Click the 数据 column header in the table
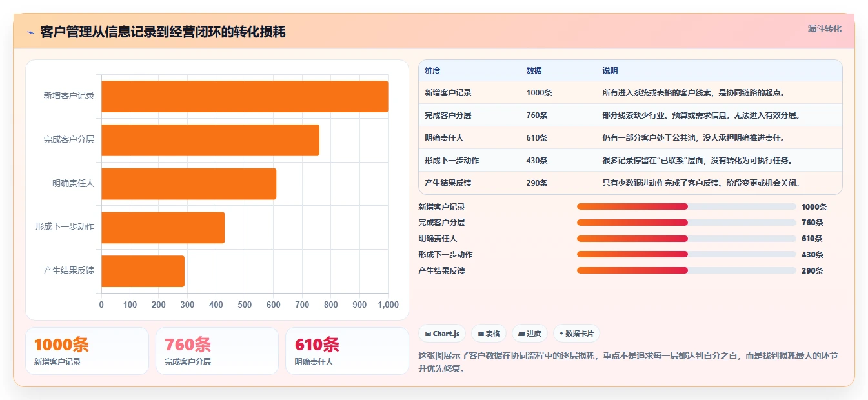The width and height of the screenshot is (868, 400). pos(534,71)
